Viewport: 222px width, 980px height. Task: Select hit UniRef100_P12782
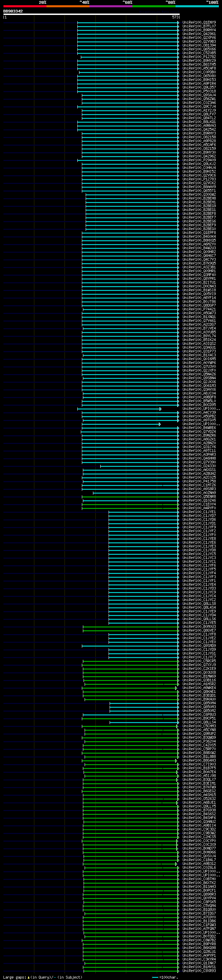coord(199,57)
